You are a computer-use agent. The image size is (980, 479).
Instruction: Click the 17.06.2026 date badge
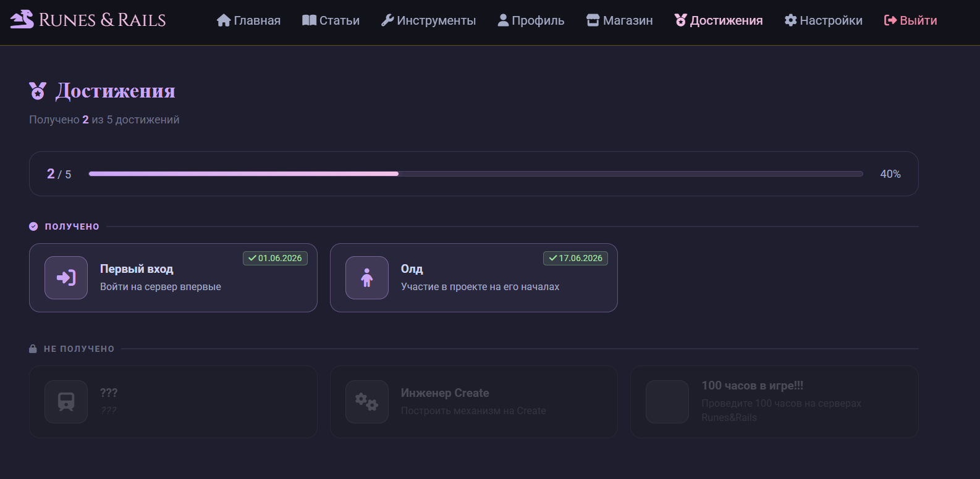tap(575, 258)
